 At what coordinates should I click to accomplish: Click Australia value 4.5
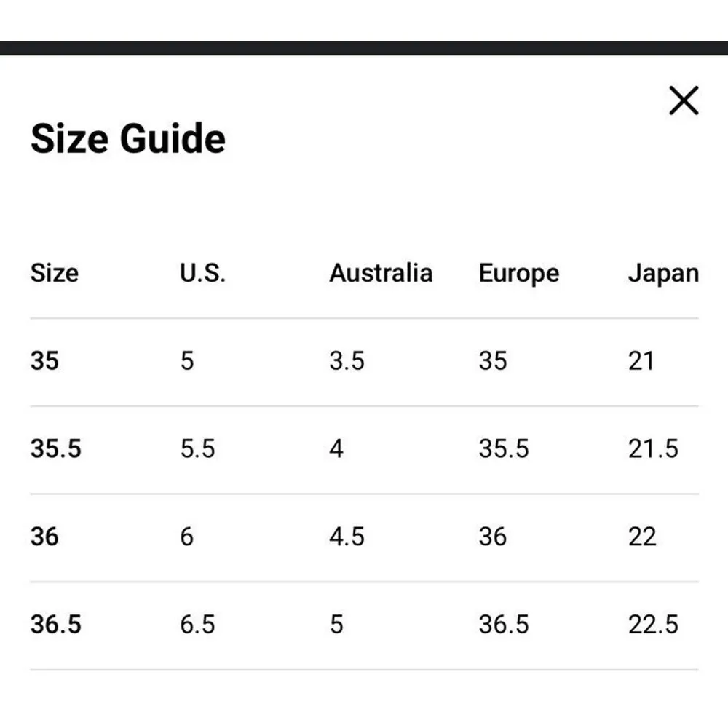pyautogui.click(x=347, y=537)
